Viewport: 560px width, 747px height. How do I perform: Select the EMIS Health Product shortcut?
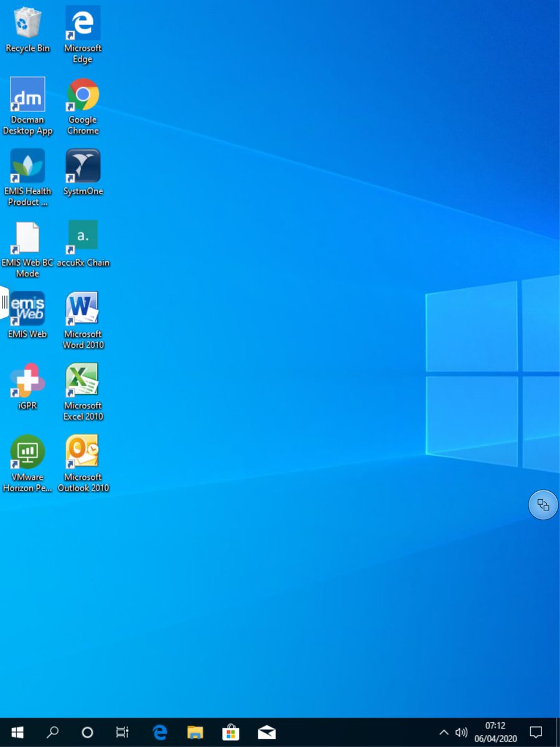(27, 178)
